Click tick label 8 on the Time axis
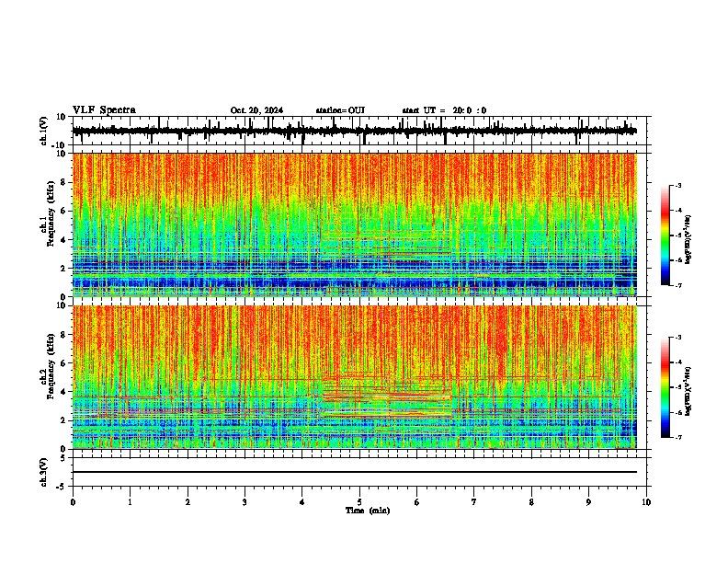Screen dimensions: 728x563 [x=531, y=502]
